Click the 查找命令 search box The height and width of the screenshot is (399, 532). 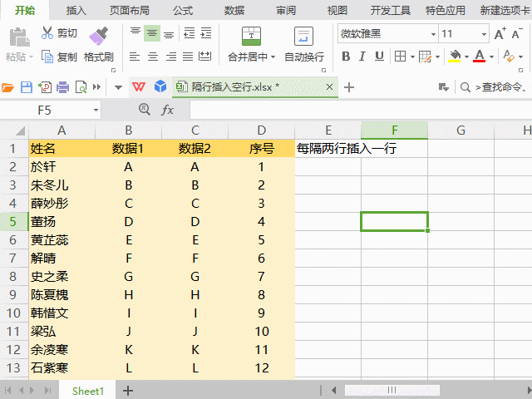click(495, 87)
